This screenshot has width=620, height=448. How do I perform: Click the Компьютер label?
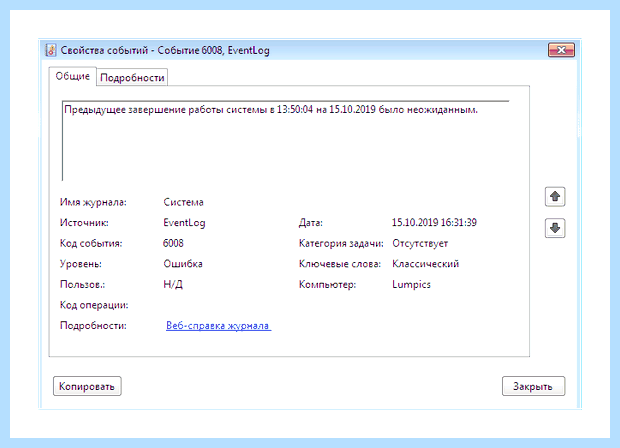tap(327, 285)
